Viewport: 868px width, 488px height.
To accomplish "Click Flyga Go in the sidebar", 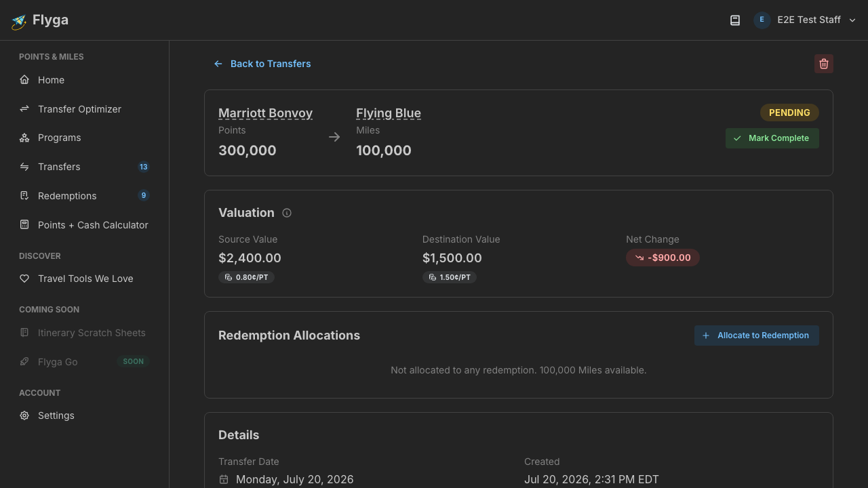I will click(84, 362).
